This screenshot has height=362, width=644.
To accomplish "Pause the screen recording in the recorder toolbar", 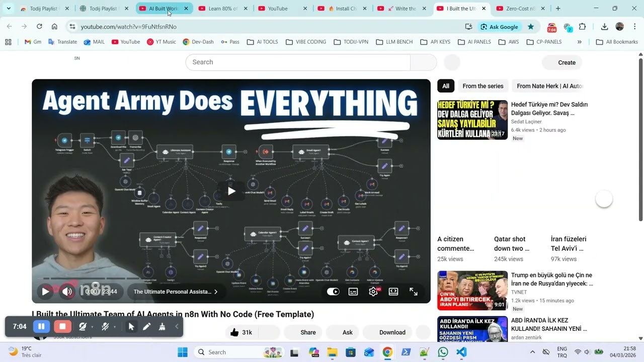I will 41,327.
